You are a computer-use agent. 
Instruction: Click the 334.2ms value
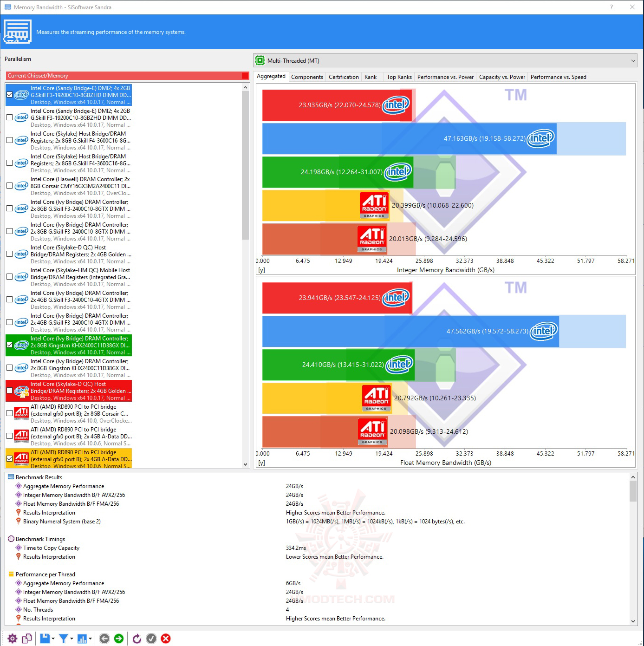click(296, 548)
